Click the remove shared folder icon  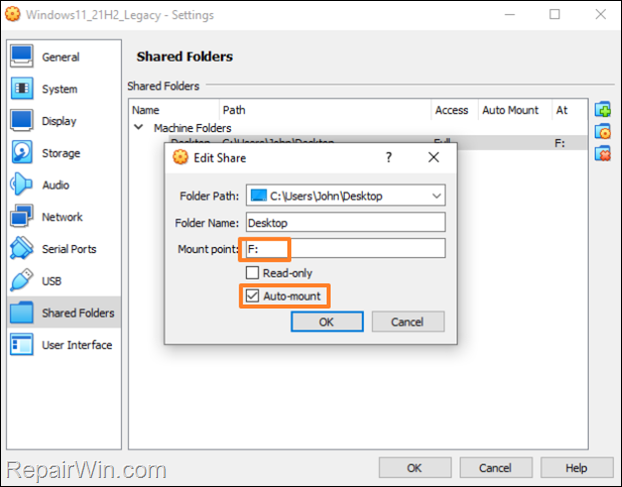click(x=603, y=153)
